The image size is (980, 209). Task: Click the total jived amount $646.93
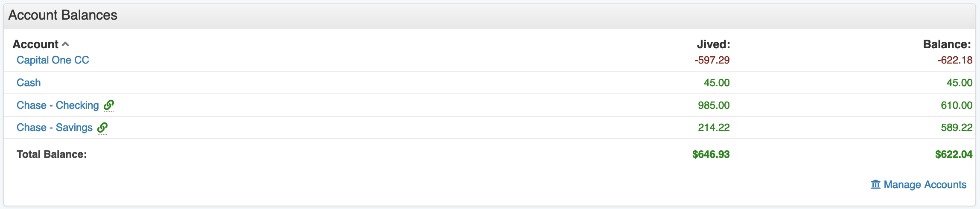point(711,154)
